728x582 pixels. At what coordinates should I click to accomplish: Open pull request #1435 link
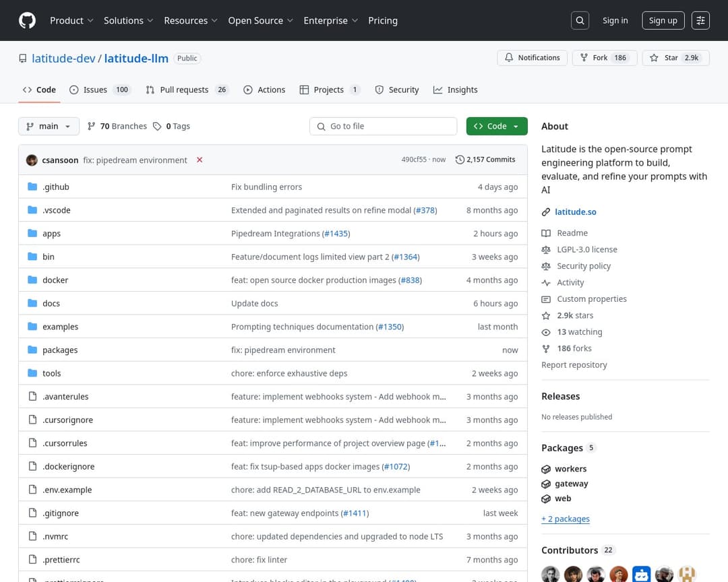(336, 234)
